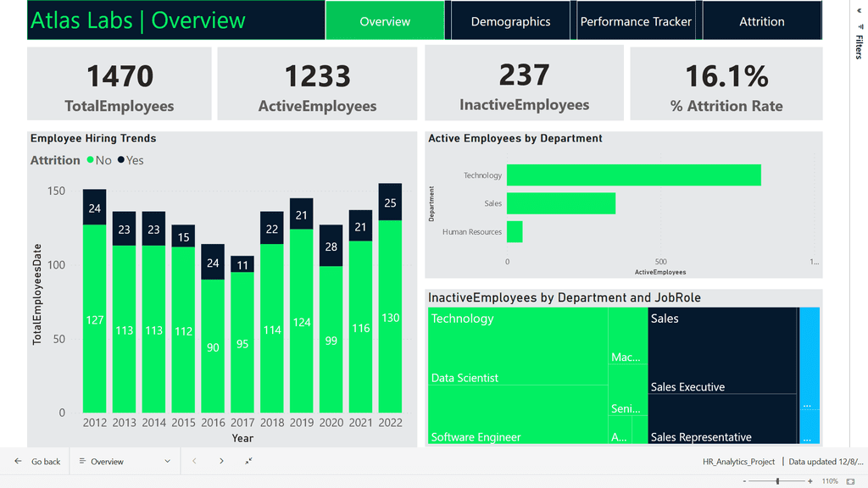Select the Data Scientist treemap tile
Image resolution: width=868 pixels, height=488 pixels.
coord(518,347)
